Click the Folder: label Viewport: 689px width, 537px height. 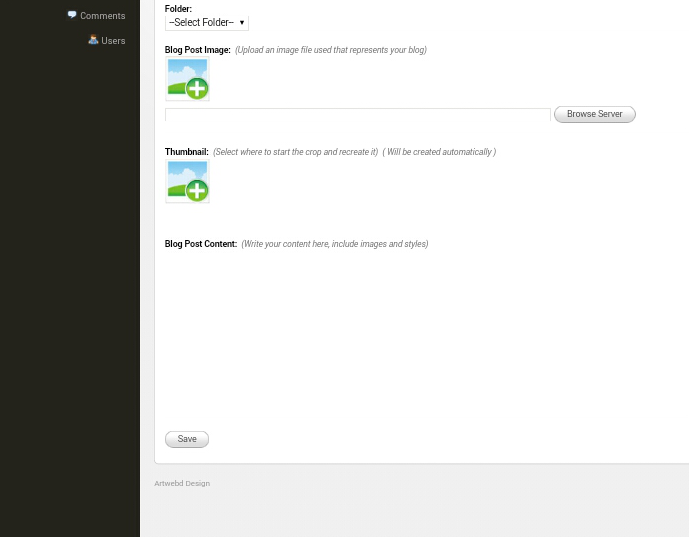tap(178, 8)
